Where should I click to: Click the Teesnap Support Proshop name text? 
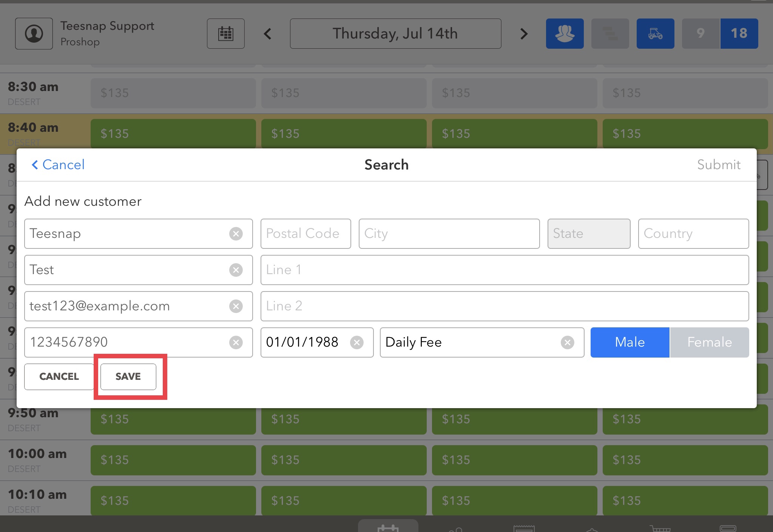point(107,34)
